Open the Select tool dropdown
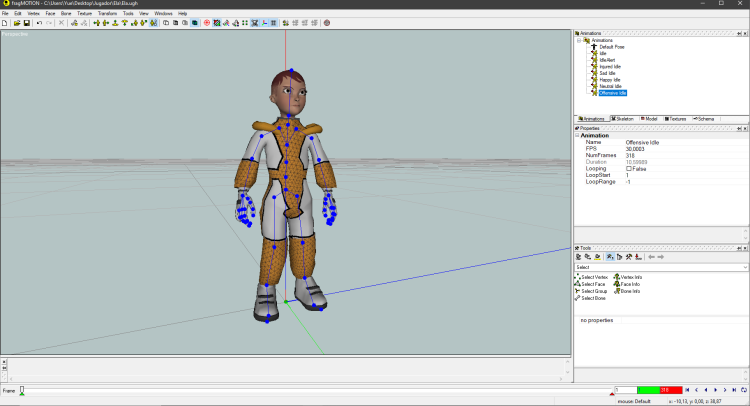This screenshot has height=406, width=750. [x=743, y=267]
